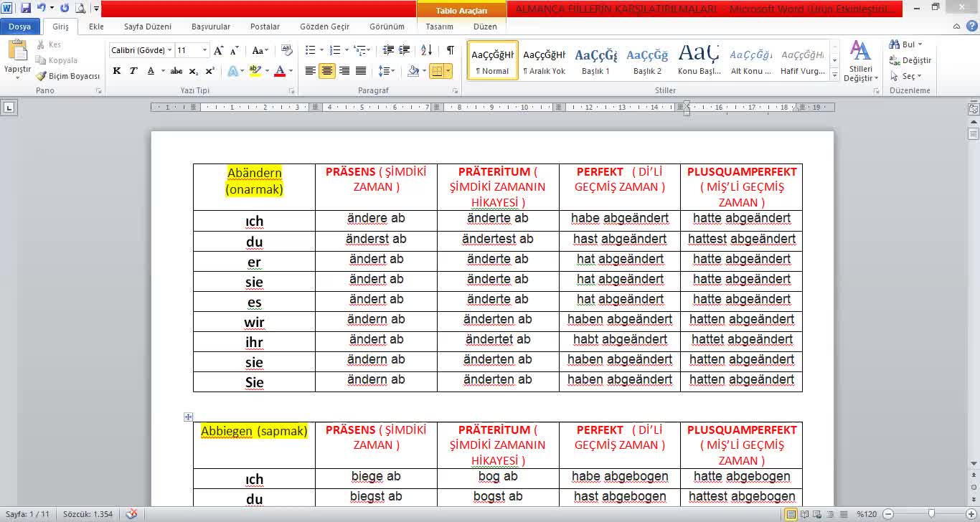Open the font size 11 dropdown
This screenshot has height=522, width=980.
[204, 50]
